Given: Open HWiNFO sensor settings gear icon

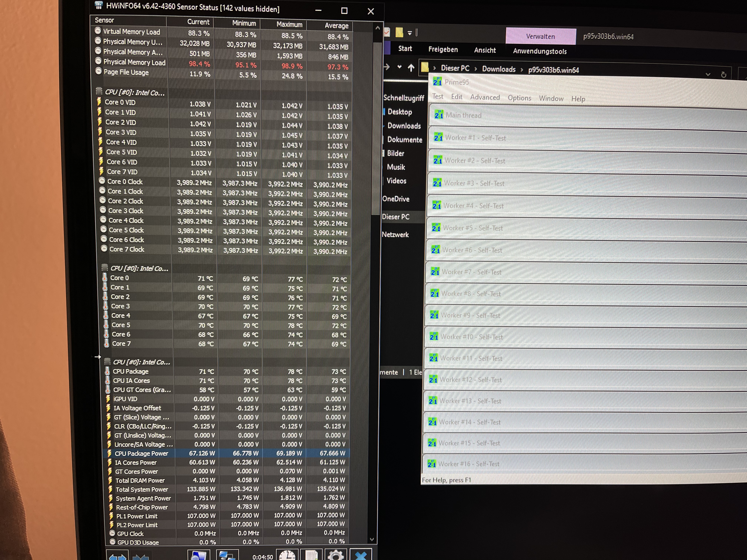Looking at the screenshot, I should point(336,555).
